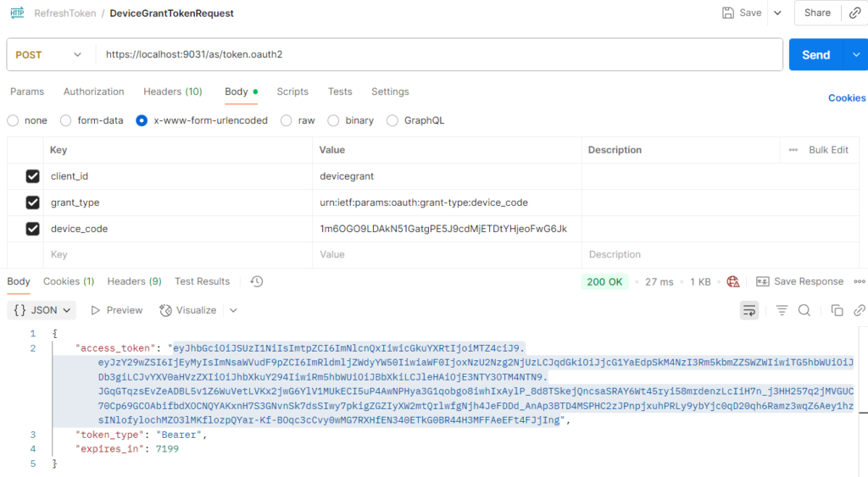This screenshot has height=477, width=868.
Task: Copy the response body with the copy icon
Action: point(837,310)
